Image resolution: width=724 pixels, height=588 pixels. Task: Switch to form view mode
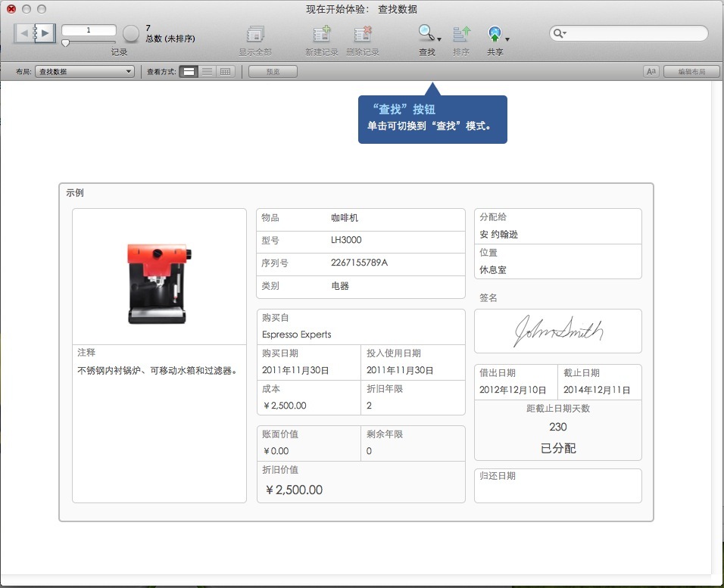click(x=189, y=71)
